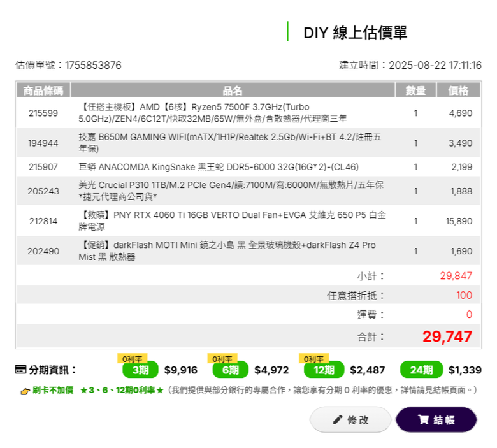This screenshot has width=497, height=448.
Task: Click the price 15,890
Action: (459, 221)
